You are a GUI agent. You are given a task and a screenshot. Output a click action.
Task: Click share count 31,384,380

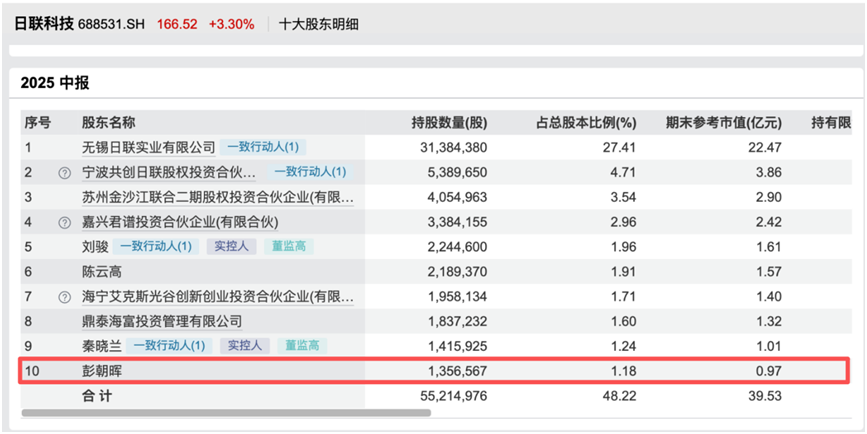click(453, 148)
